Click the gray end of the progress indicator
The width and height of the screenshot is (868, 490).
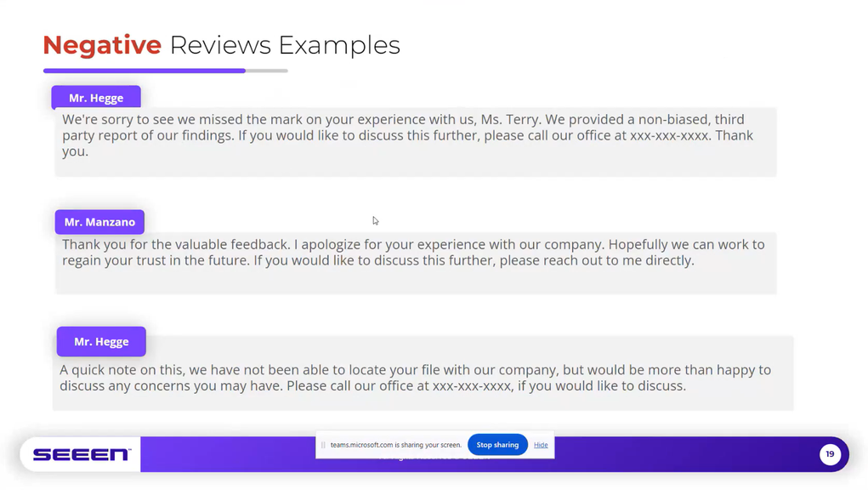pyautogui.click(x=266, y=71)
